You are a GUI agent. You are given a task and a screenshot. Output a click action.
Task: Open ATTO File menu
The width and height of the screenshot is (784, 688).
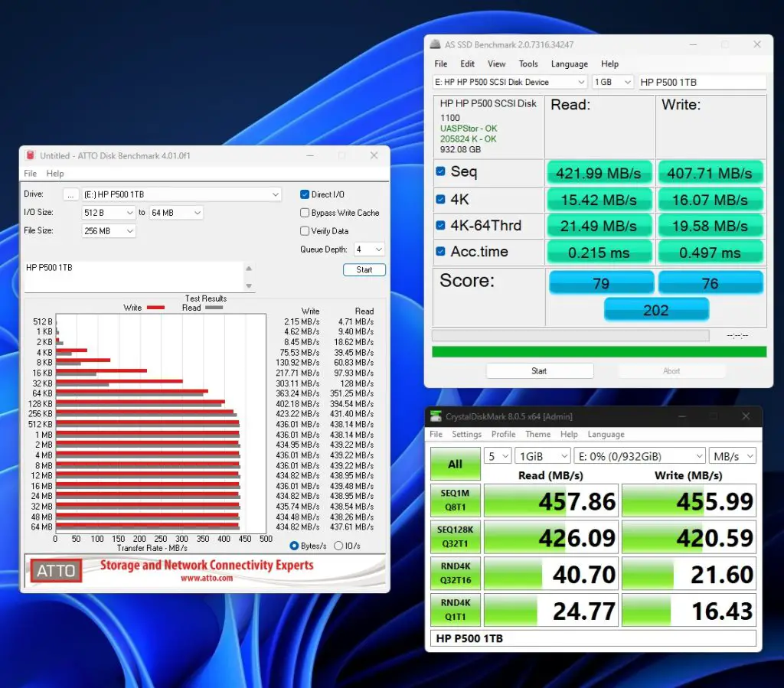(31, 174)
